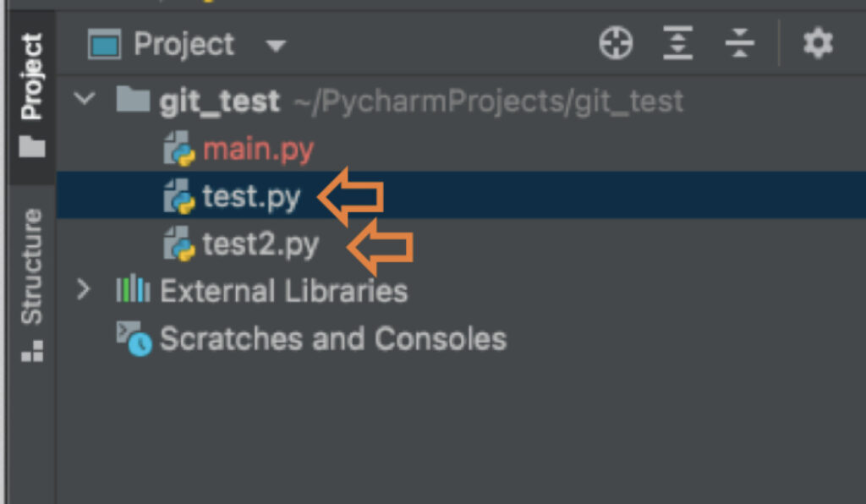The image size is (866, 504).
Task: Collapse the git_test project root chevron
Action: click(x=85, y=99)
